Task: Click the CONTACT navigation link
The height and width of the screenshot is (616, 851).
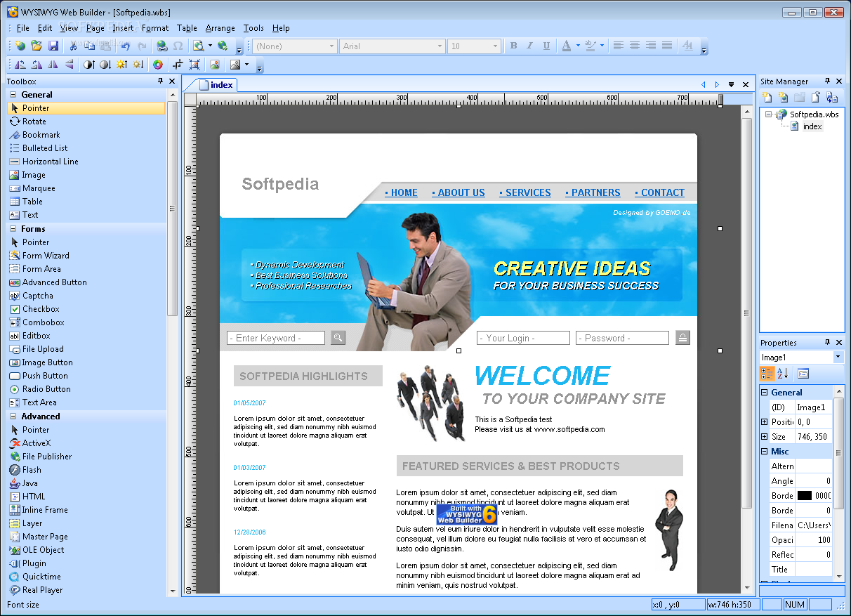Action: click(x=659, y=192)
